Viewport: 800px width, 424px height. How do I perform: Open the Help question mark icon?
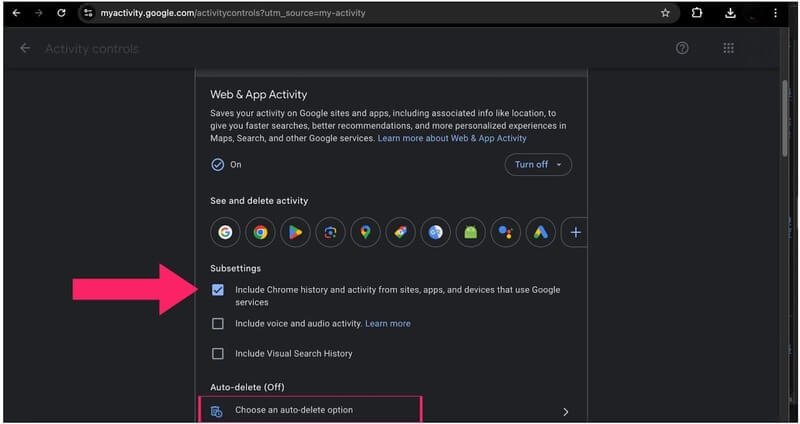682,48
